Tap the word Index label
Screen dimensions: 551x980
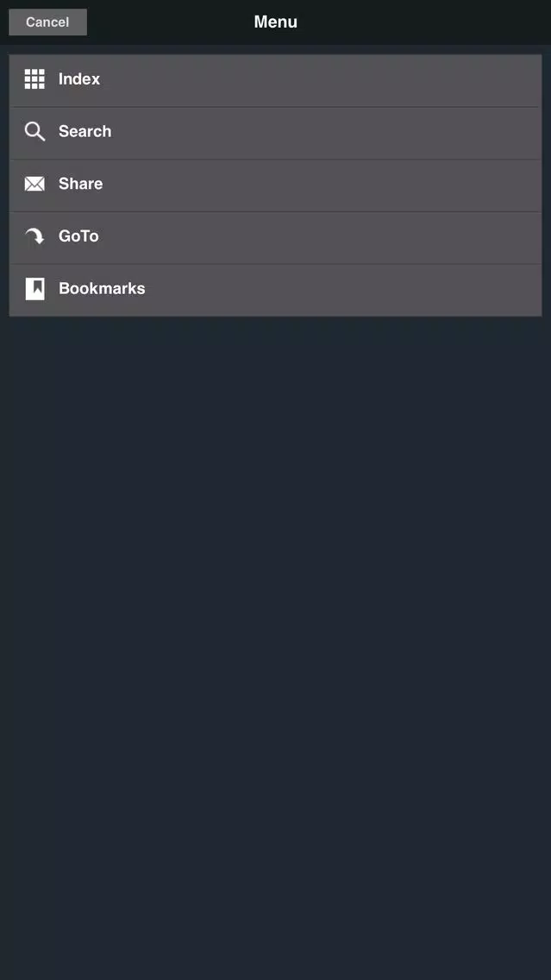tap(79, 79)
